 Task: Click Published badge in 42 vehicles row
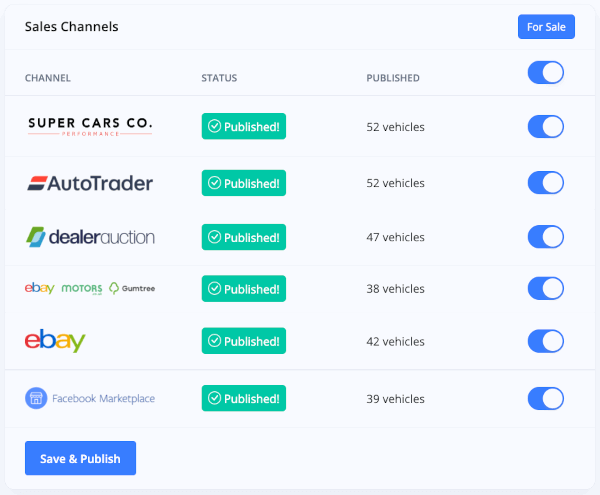(244, 341)
